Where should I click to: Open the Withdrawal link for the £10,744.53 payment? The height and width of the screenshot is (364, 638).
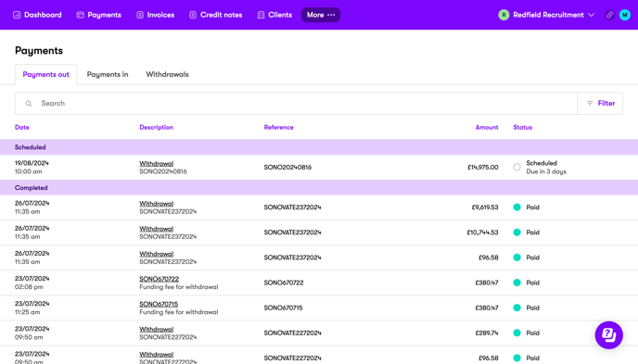156,229
